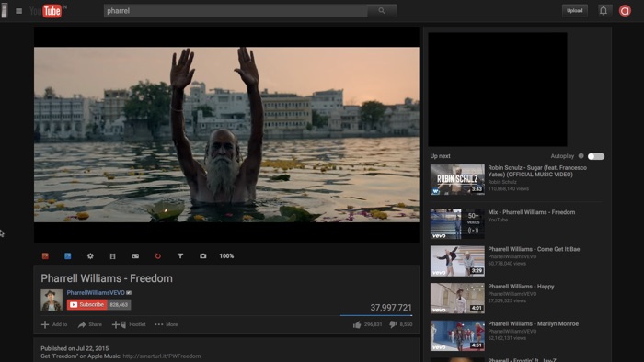The image size is (644, 362).
Task: Subscribe to PharrellWilliamsVEVO
Action: click(x=87, y=305)
